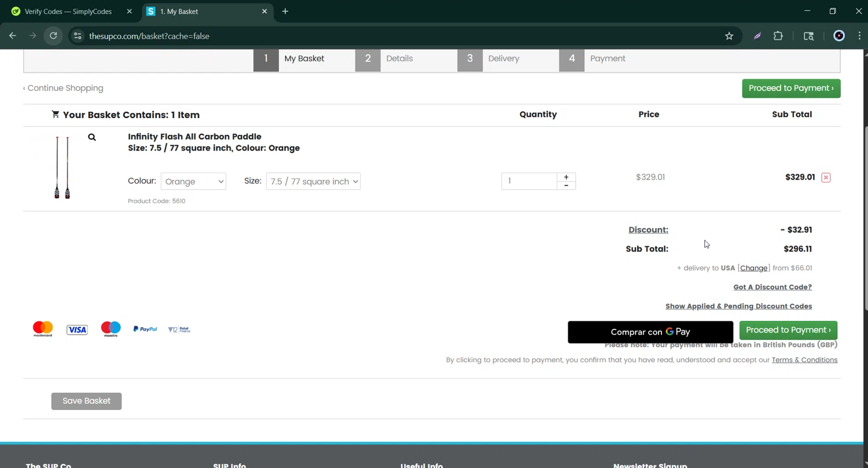Viewport: 868px width, 468px height.
Task: Click Continue Shopping link
Action: coord(63,88)
